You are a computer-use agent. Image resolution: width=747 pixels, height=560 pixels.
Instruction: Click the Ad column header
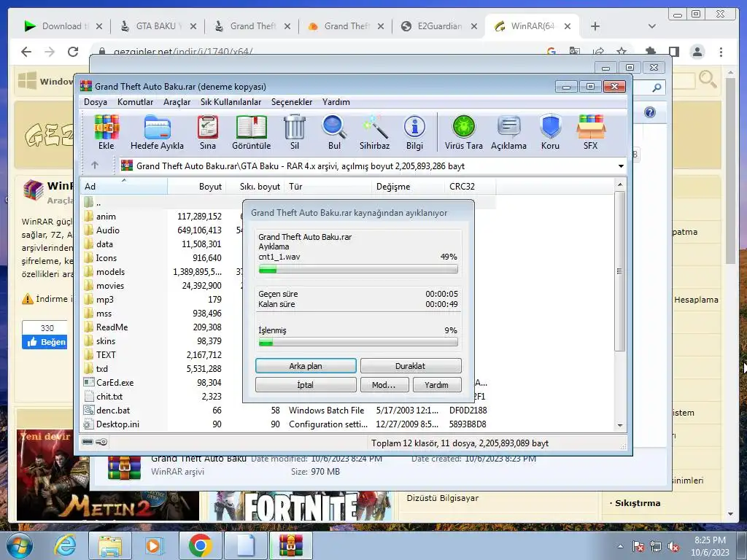click(124, 186)
